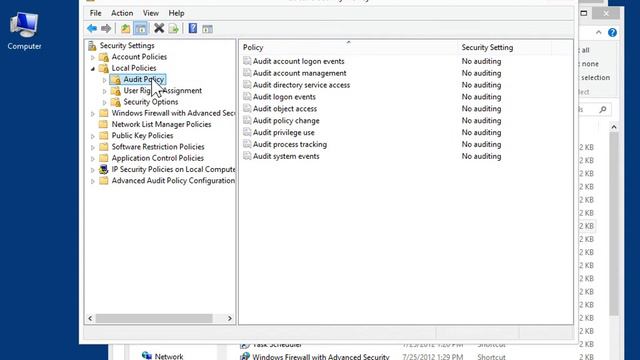Select Audit privilege use policy
The width and height of the screenshot is (640, 360).
point(284,132)
